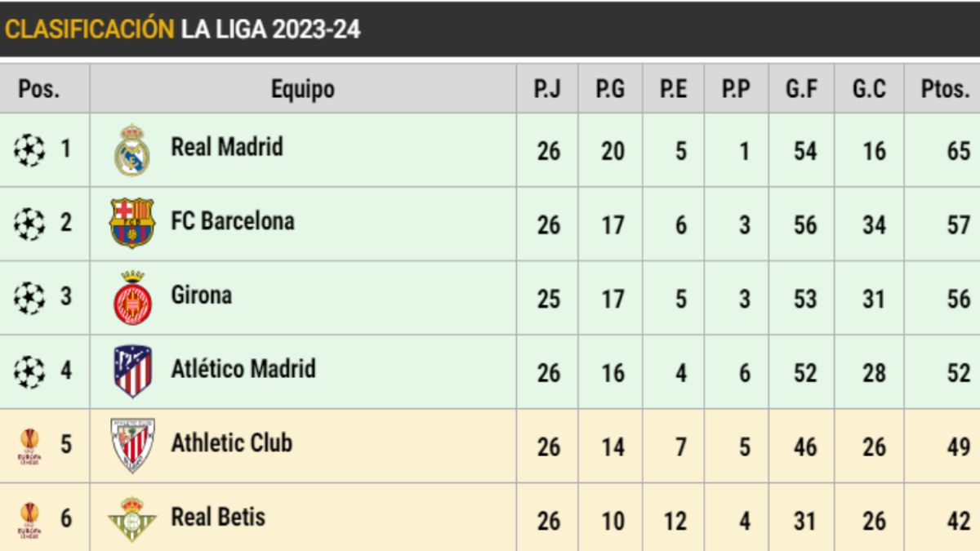Screen dimensions: 980x551
Task: Click Europa League icon beside position 6
Action: [x=30, y=520]
